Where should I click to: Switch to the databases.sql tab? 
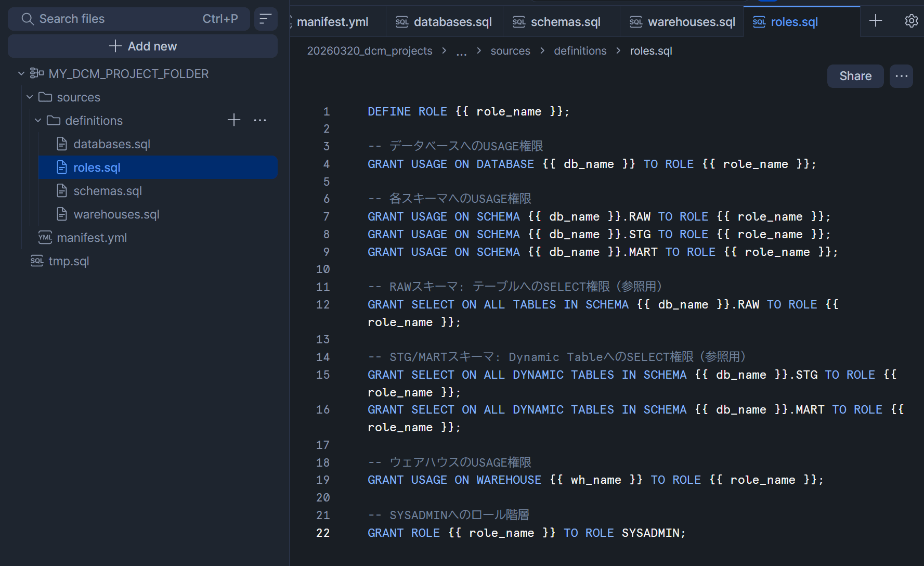[x=445, y=22]
